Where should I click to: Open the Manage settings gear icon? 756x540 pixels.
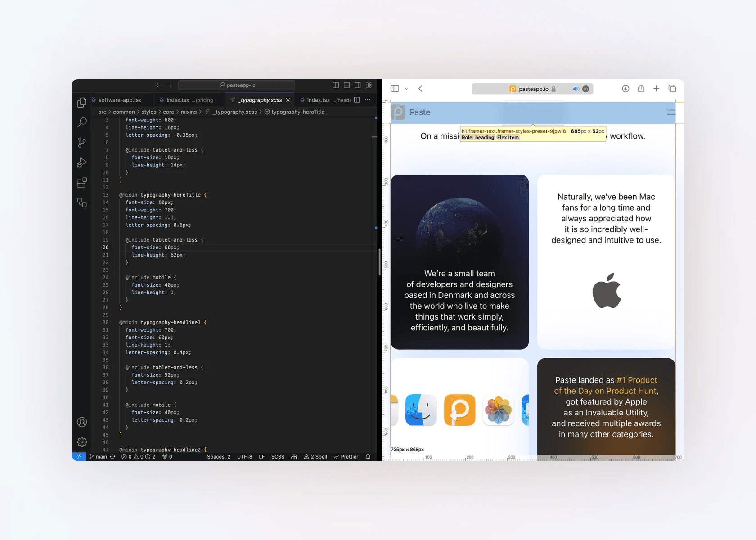pos(82,442)
